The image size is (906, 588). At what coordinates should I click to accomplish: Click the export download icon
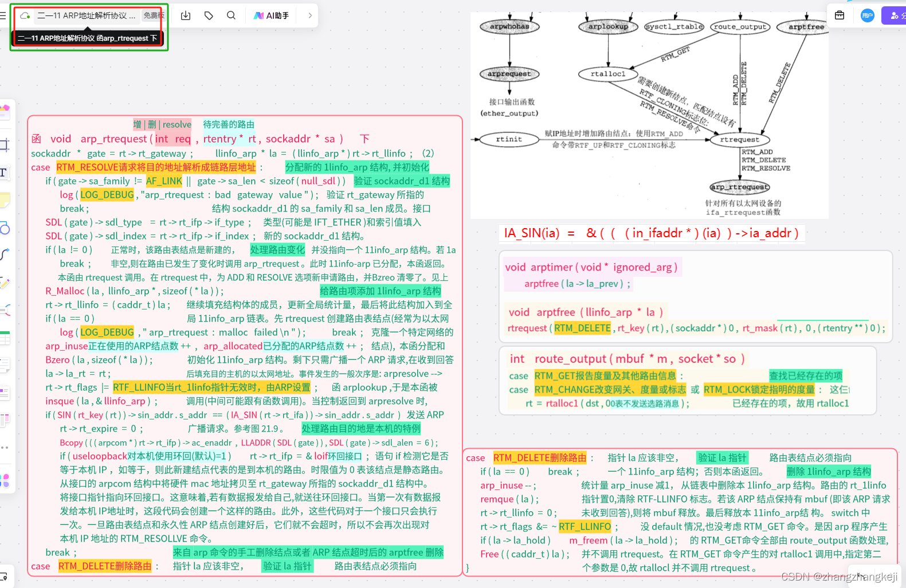point(186,15)
